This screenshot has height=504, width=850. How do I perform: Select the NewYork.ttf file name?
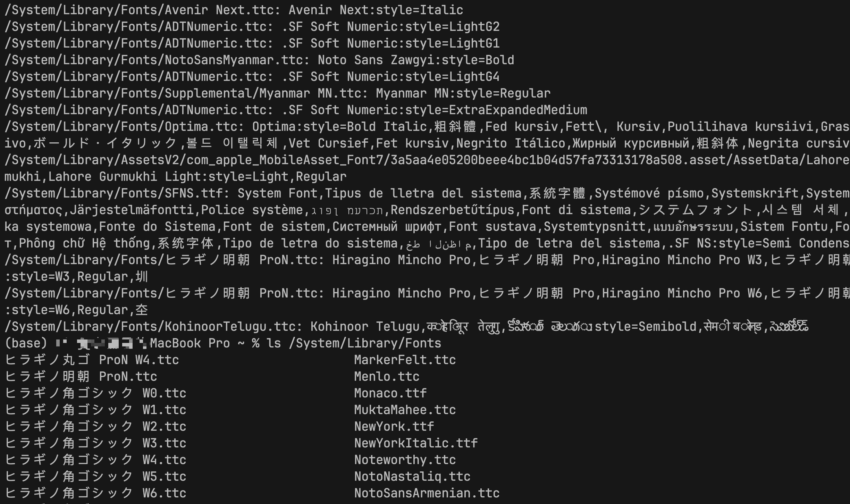394,427
